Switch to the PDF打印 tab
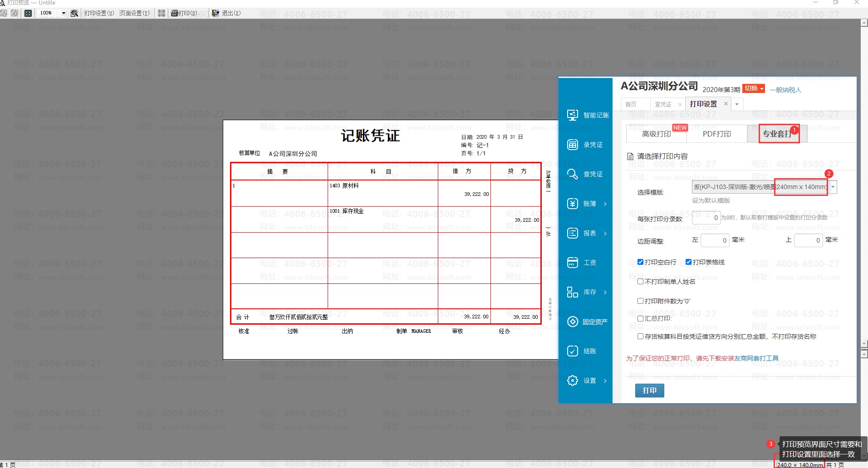Viewport: 868px width, 468px height. coord(716,134)
